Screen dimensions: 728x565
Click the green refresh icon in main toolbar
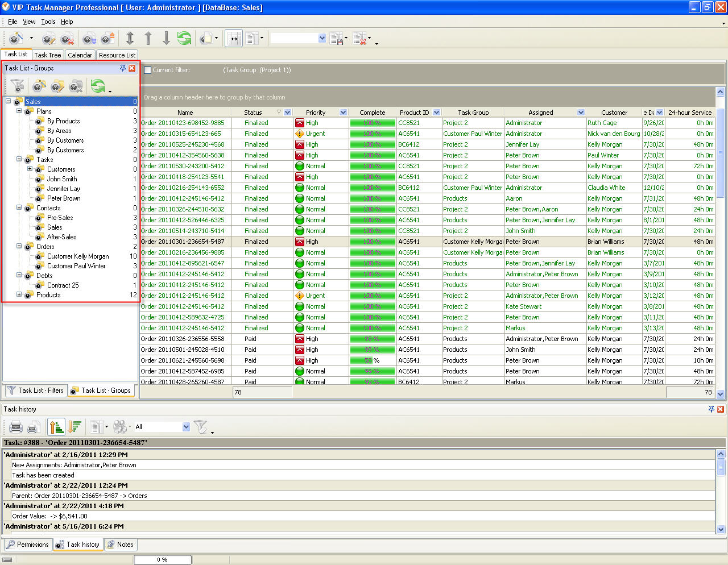point(184,38)
